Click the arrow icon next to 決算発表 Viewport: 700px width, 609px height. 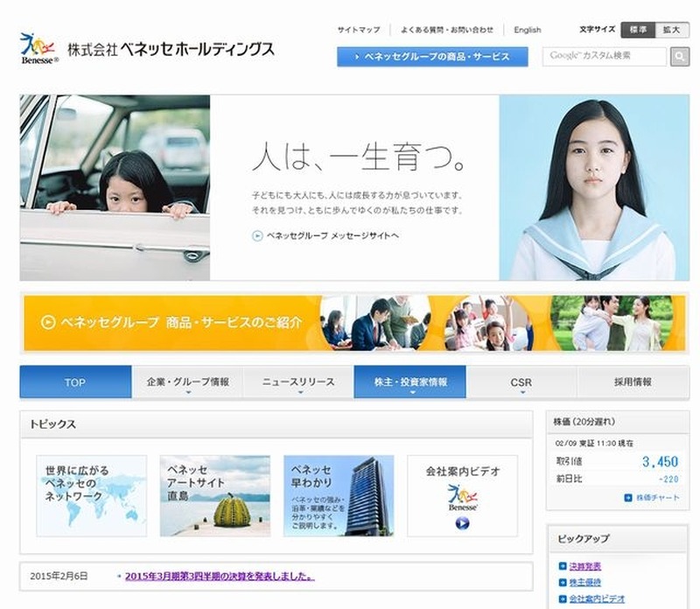(563, 566)
